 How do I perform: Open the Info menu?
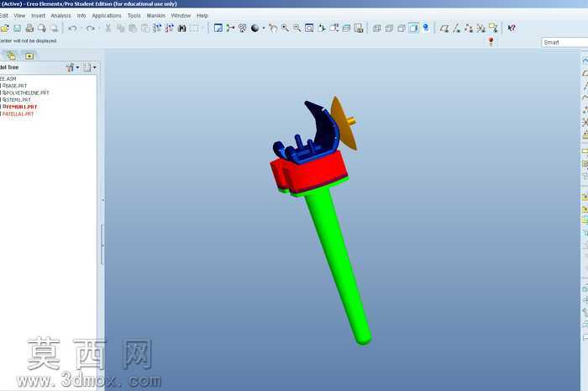click(81, 16)
